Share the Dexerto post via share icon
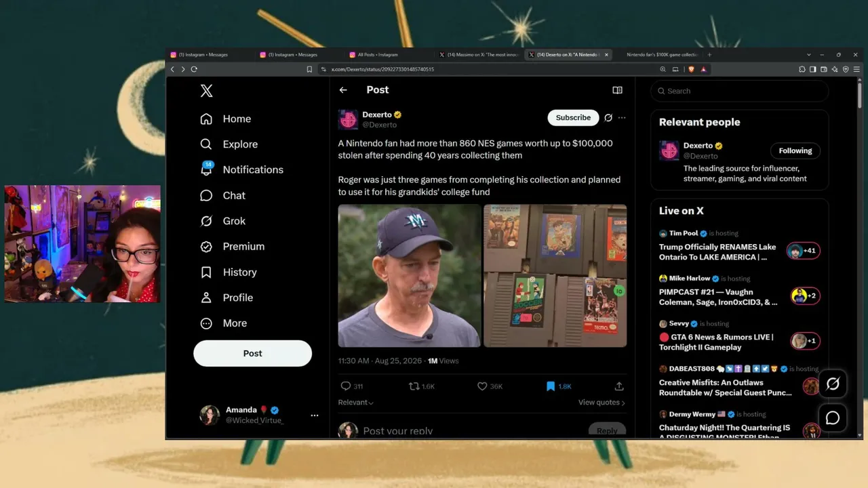 coord(619,386)
